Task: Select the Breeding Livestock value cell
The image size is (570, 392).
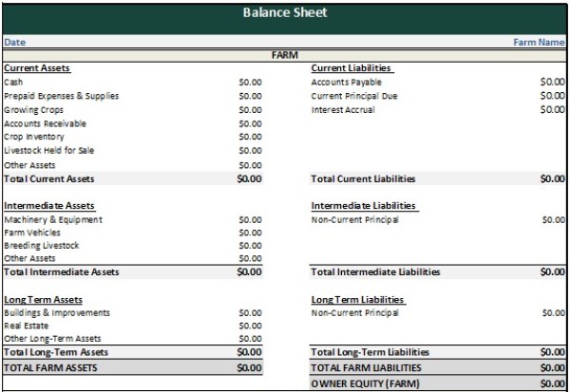Action: click(x=249, y=246)
